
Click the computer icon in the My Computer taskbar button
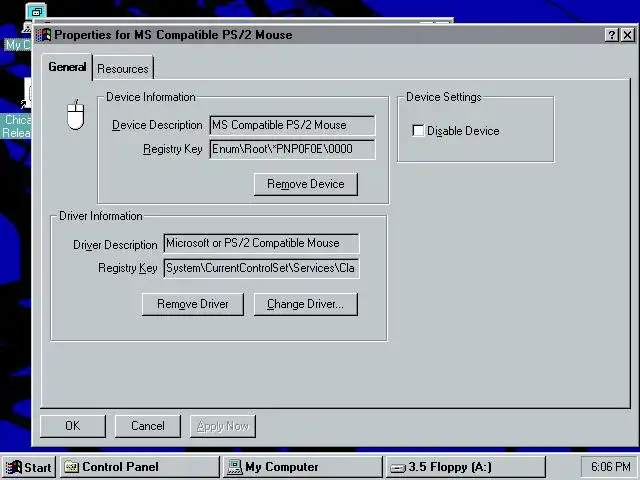tap(234, 467)
